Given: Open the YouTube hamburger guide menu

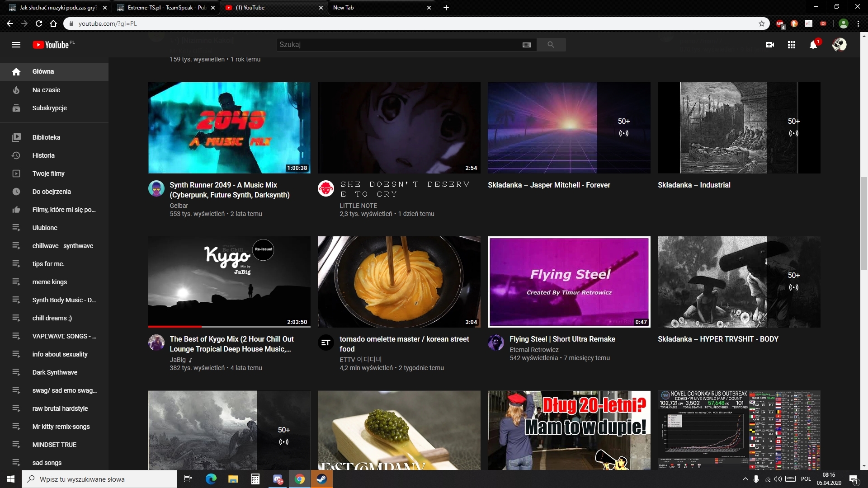Looking at the screenshot, I should (16, 45).
